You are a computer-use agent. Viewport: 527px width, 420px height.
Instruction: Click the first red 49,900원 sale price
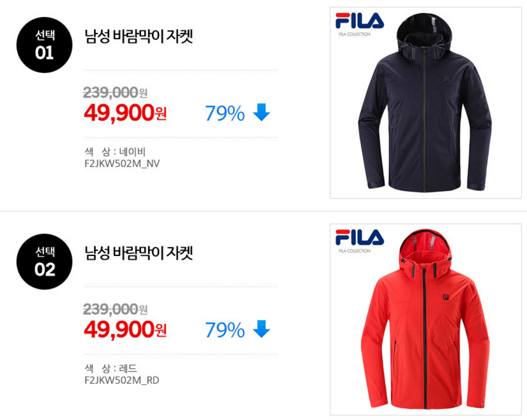125,113
